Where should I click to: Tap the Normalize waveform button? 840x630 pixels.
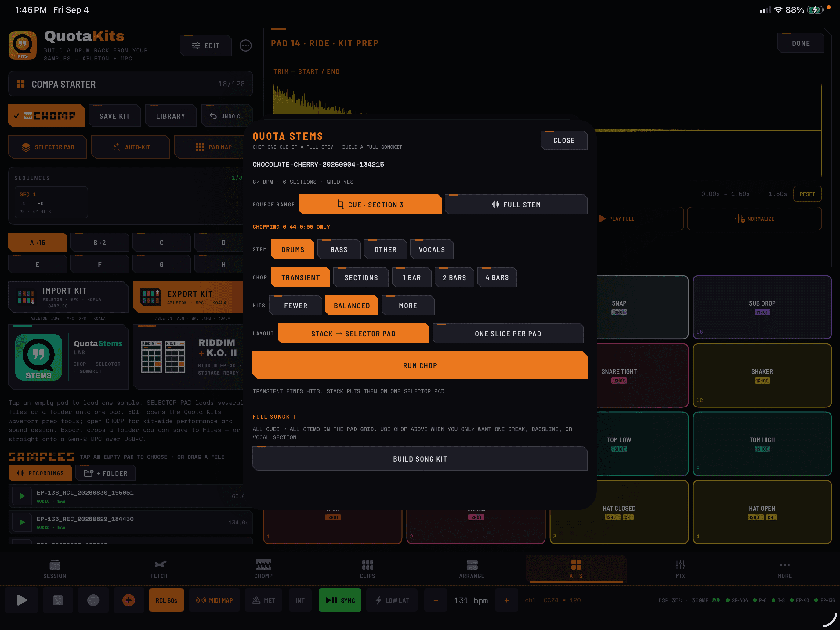(754, 218)
